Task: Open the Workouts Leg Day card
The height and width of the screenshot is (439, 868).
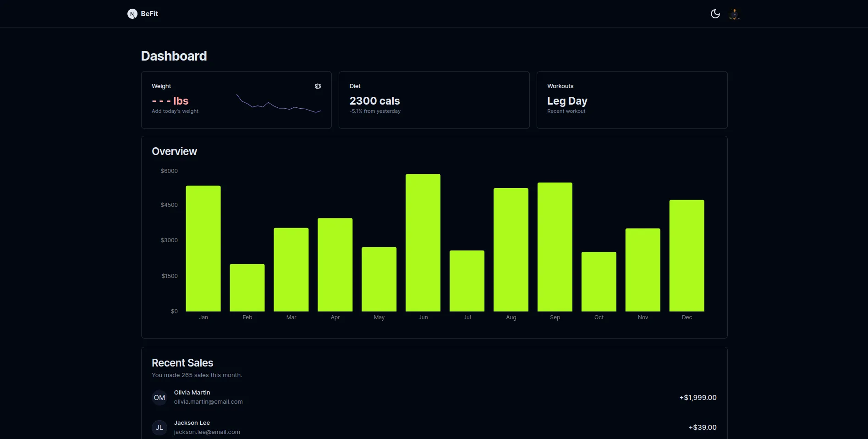Action: pos(632,100)
